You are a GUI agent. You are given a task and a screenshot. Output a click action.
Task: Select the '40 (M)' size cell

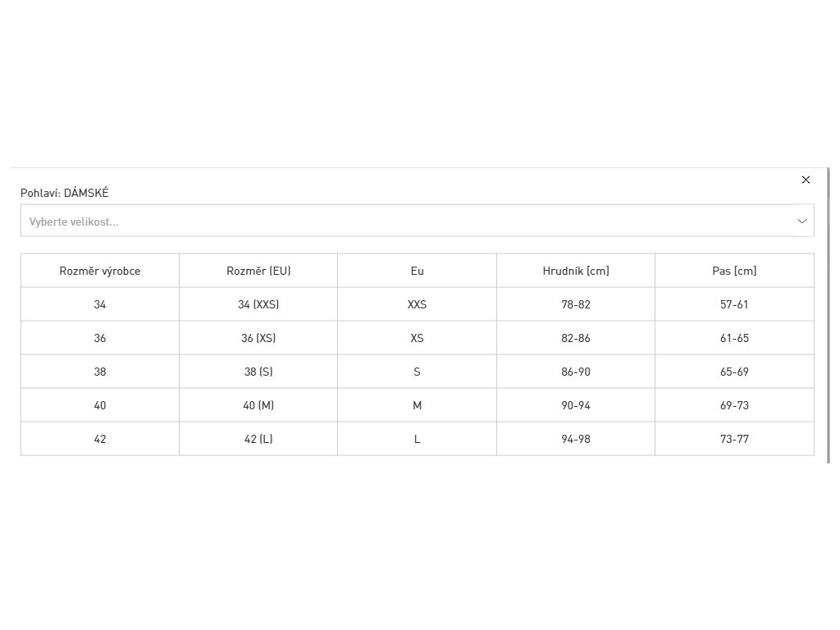(258, 405)
